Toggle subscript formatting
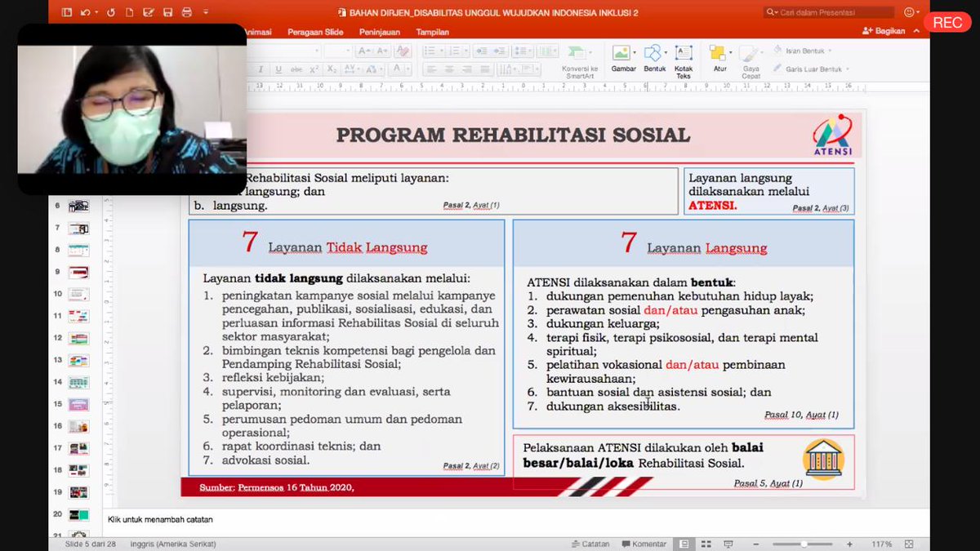Viewport: 980px width, 551px height. click(x=332, y=69)
